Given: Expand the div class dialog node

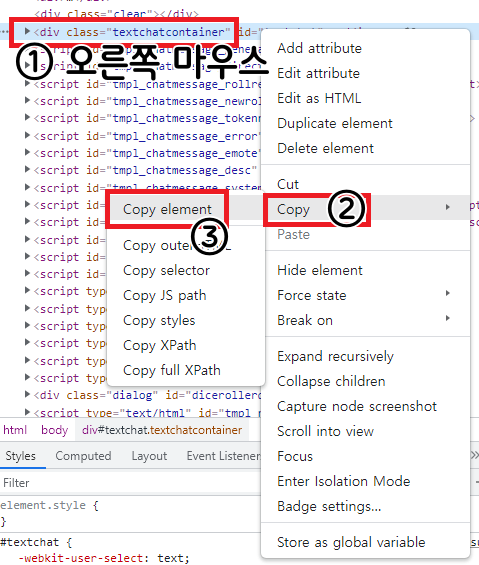Looking at the screenshot, I should (x=27, y=395).
